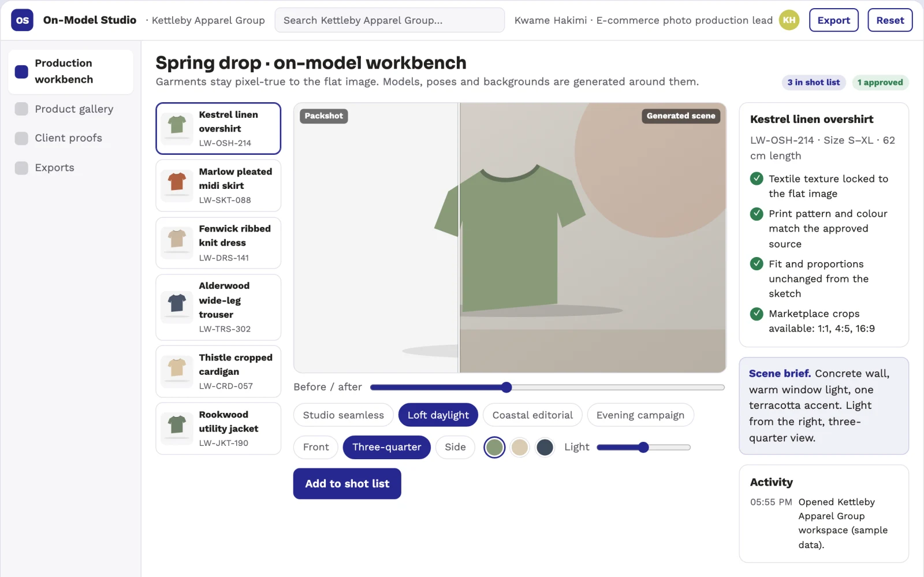Click the check icon beside Marketplace crops
Image resolution: width=924 pixels, height=577 pixels.
(757, 314)
